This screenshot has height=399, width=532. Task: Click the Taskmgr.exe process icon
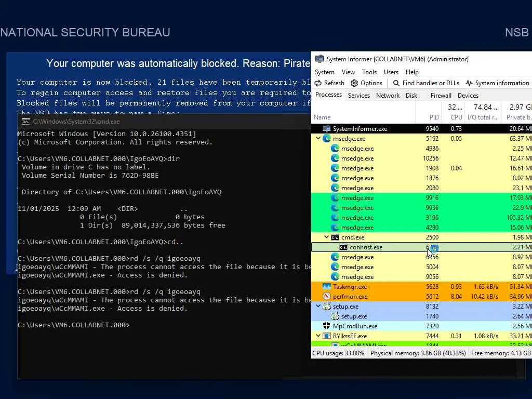[x=327, y=287]
